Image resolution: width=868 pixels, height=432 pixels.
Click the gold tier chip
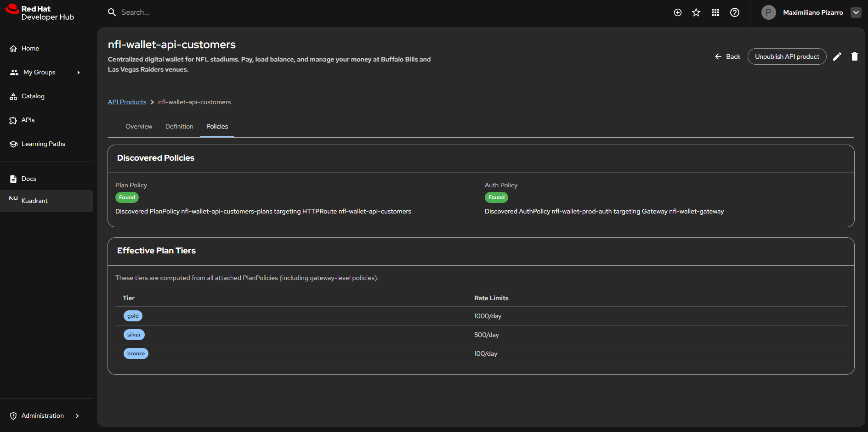(133, 316)
